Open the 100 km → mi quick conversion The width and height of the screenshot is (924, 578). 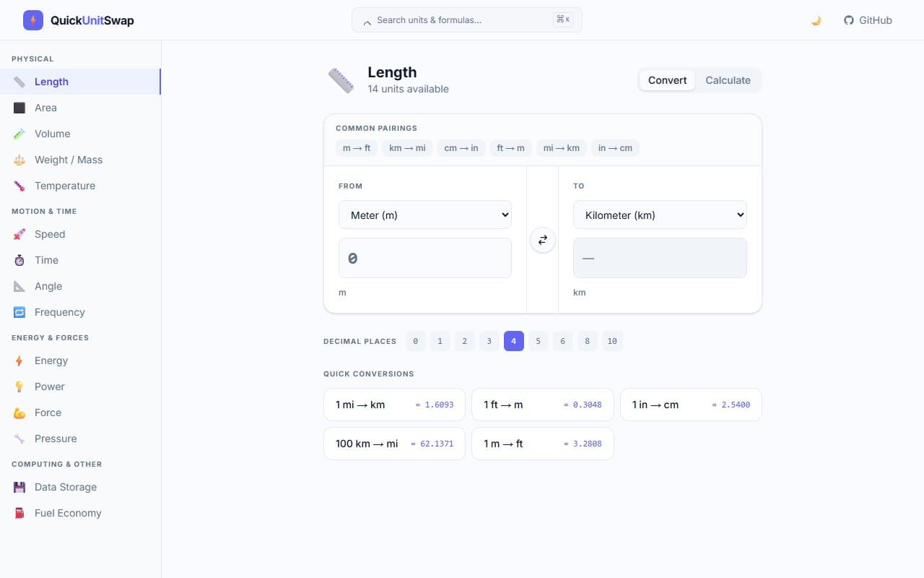pos(394,444)
